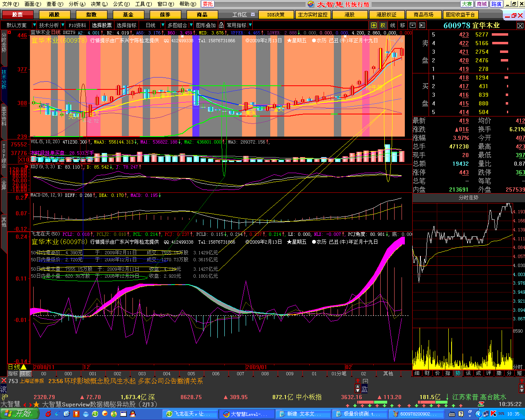Open the Windows 开始 Start button
The image size is (525, 420).
tap(19, 414)
